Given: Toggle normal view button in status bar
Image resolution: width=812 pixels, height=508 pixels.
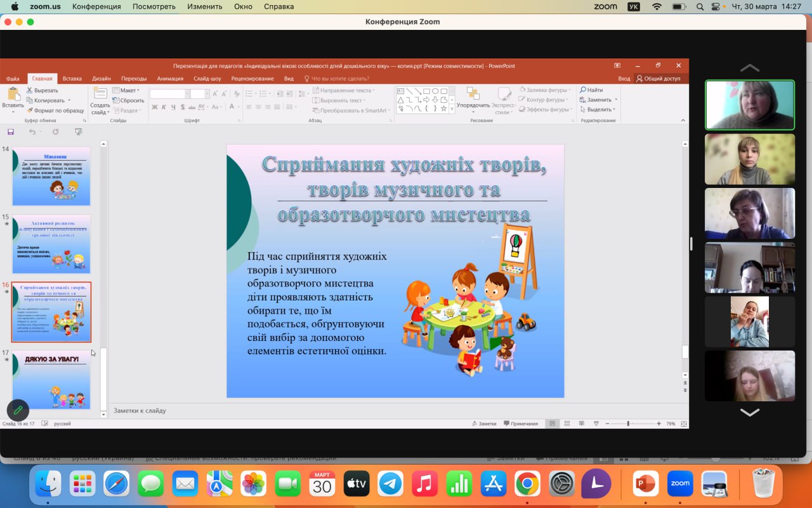Looking at the screenshot, I should pyautogui.click(x=552, y=424).
